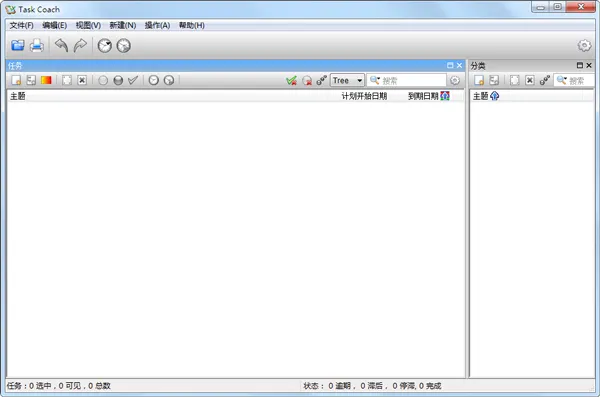Open the search options magnifier in 分类 panel
The height and width of the screenshot is (397, 600).
(x=561, y=80)
